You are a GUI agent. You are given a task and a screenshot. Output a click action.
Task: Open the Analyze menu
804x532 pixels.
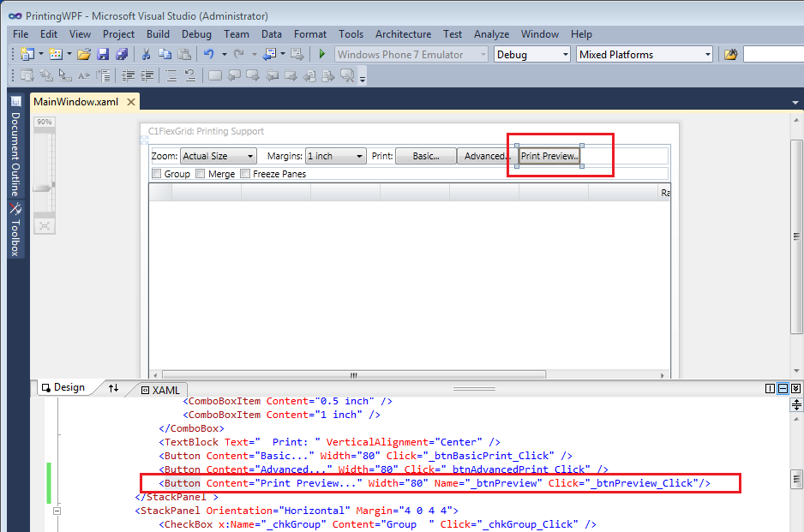click(x=491, y=34)
